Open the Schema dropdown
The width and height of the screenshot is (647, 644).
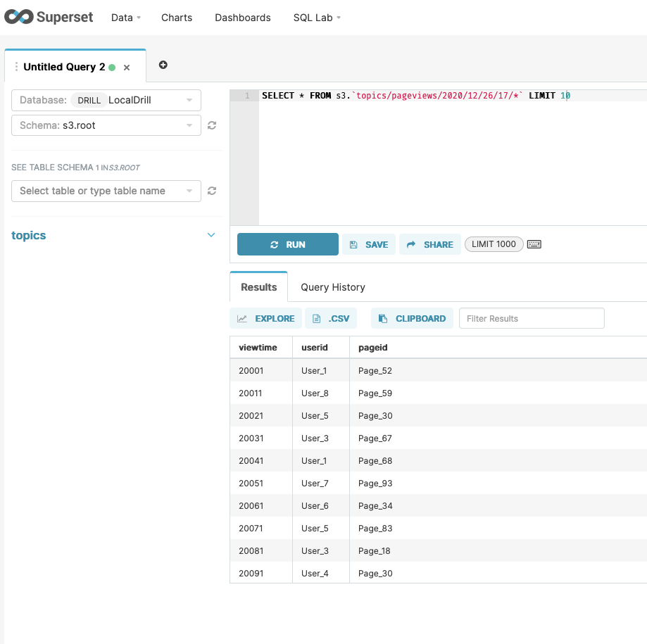tap(106, 125)
